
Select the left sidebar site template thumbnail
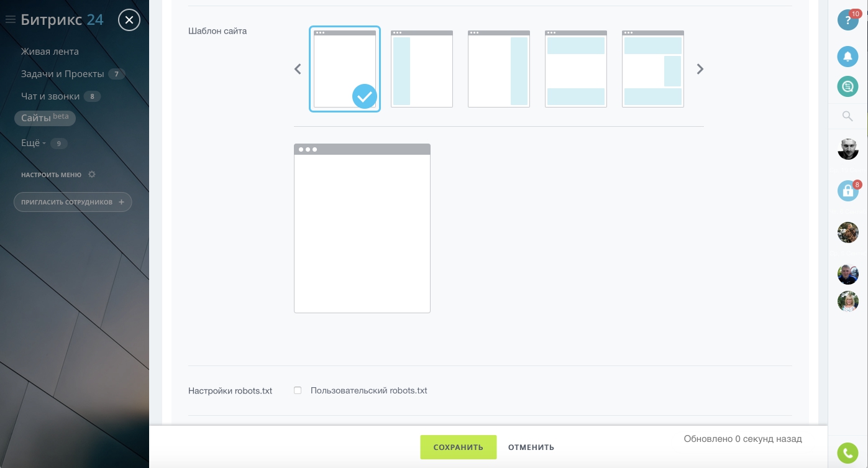pos(421,69)
